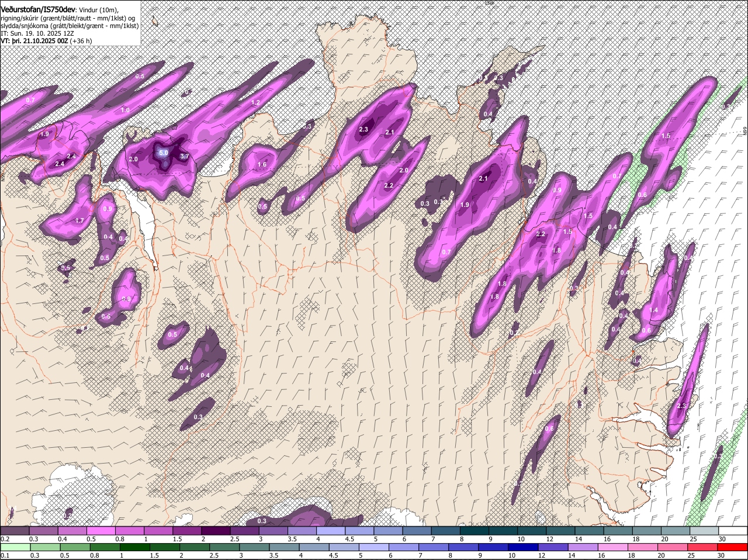
Task: Select the lower scale swatch starting at 5
Action: coord(374,547)
